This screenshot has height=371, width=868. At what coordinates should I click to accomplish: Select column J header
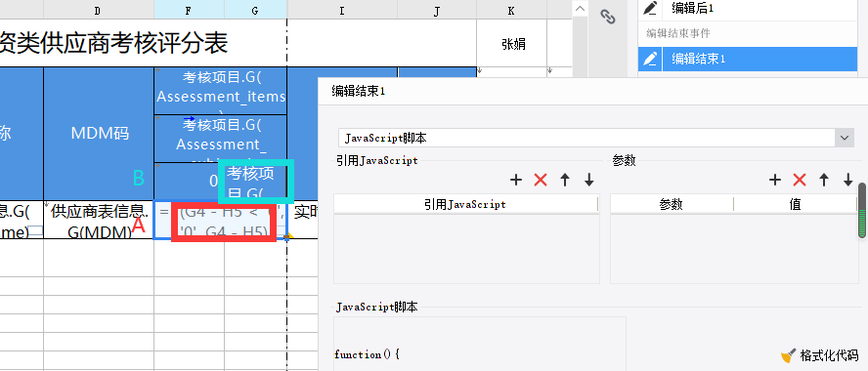click(437, 10)
